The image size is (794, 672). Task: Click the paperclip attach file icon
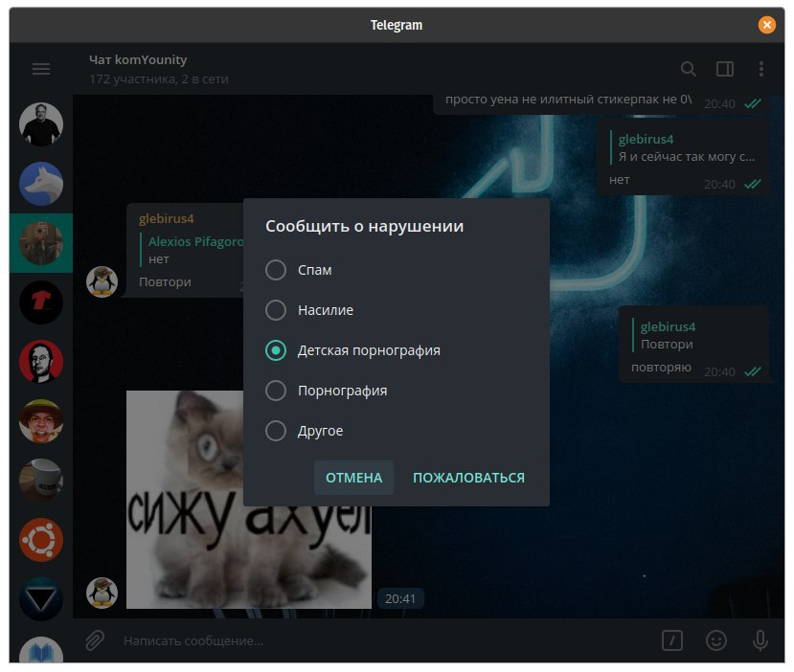(95, 640)
